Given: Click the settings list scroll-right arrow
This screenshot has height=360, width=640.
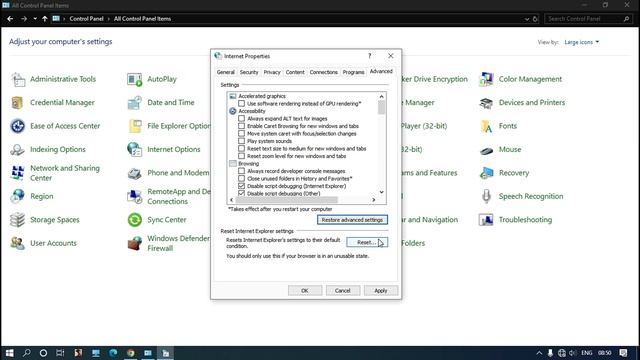Looking at the screenshot, I should 373,200.
